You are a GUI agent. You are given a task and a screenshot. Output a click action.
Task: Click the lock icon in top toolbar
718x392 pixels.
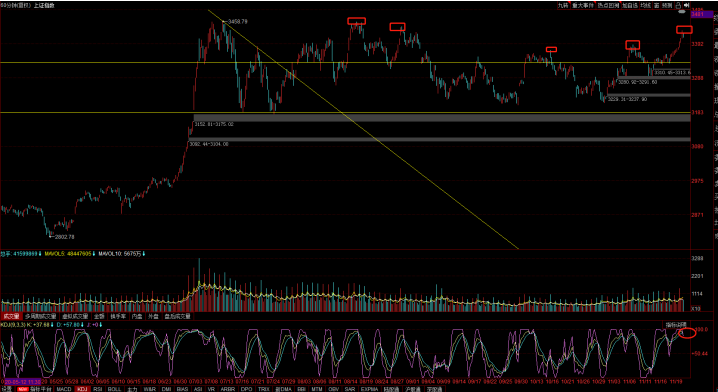(678, 5)
